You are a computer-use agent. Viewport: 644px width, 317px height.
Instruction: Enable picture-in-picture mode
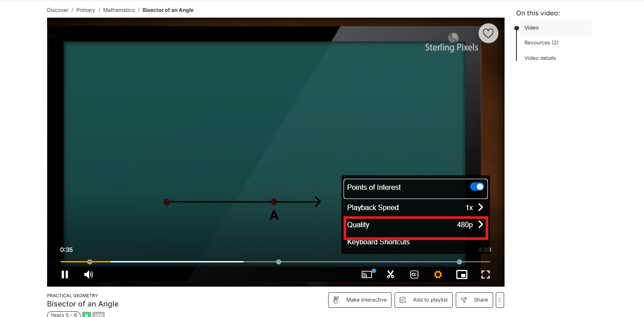(x=461, y=275)
